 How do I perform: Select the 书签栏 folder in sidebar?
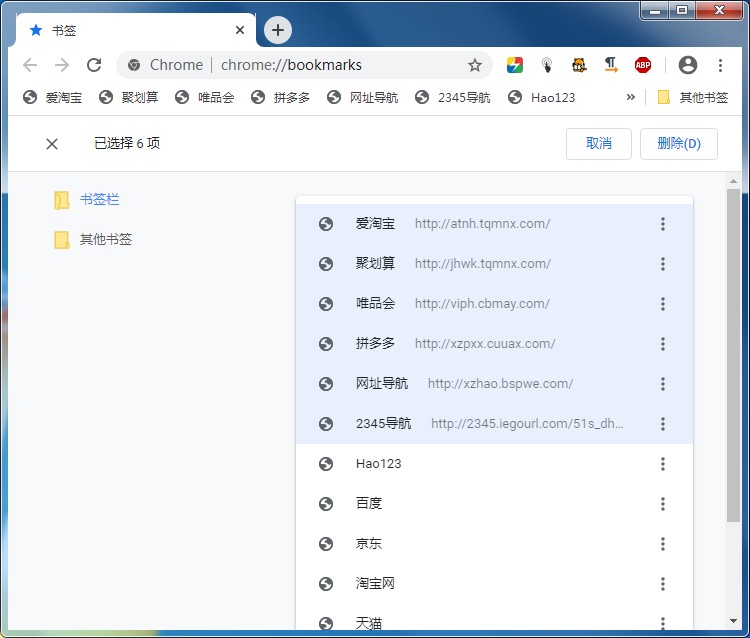(87, 200)
